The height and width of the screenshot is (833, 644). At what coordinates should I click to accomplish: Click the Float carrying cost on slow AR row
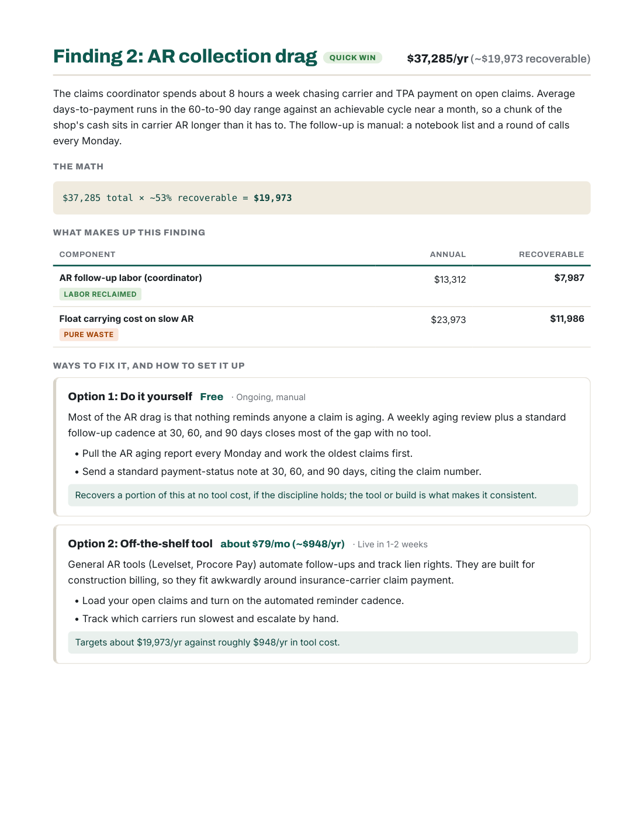point(321,327)
